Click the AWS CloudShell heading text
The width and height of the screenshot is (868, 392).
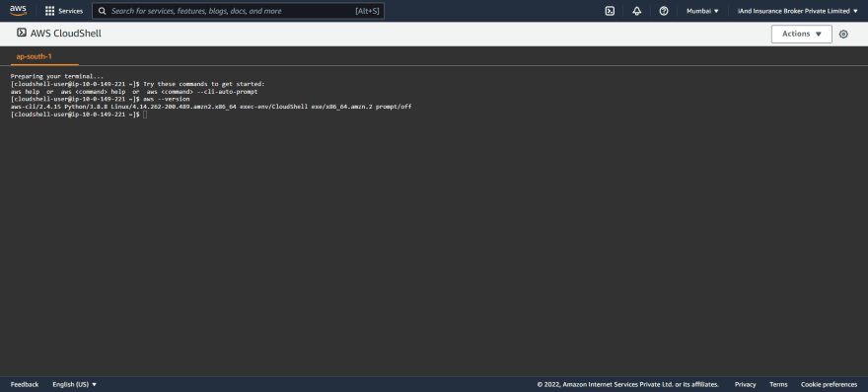[66, 34]
